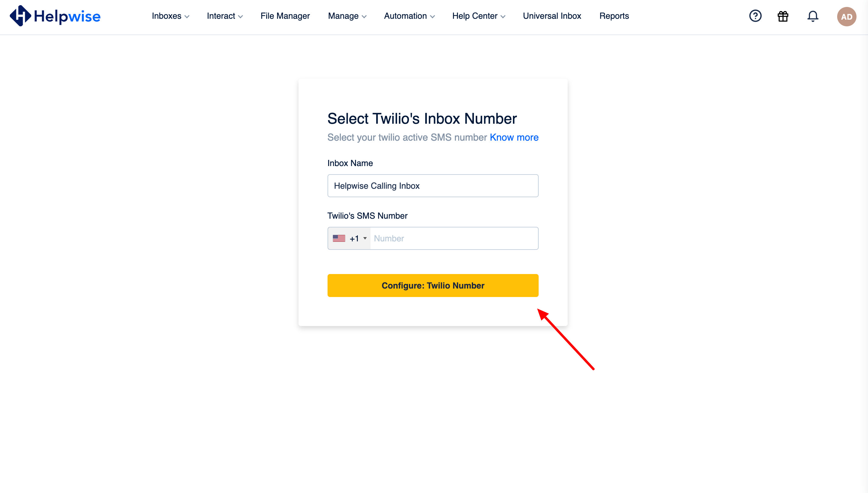This screenshot has width=868, height=493.
Task: Click Configure: Twilio Number button
Action: (x=433, y=286)
